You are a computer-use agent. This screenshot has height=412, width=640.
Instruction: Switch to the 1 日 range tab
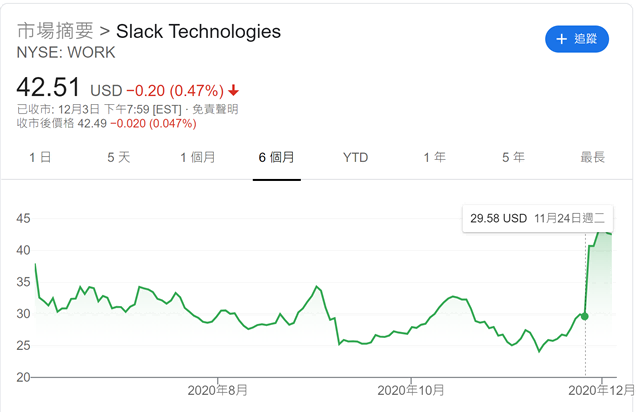(40, 157)
